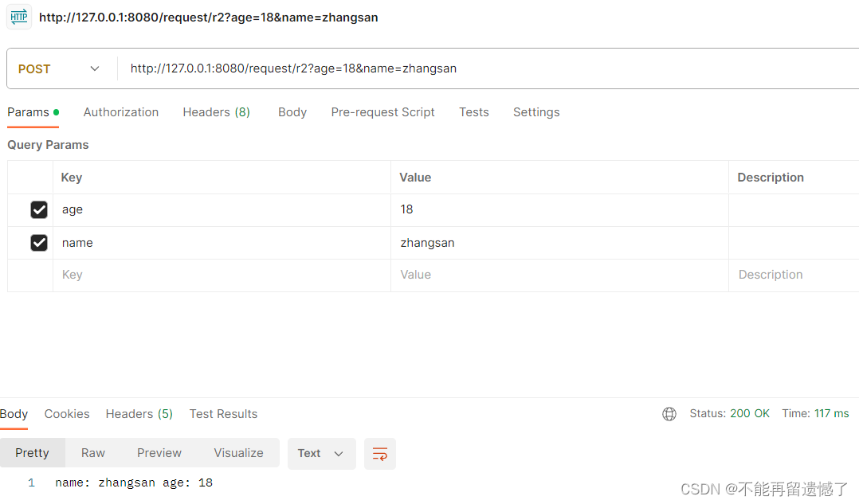This screenshot has width=859, height=504.
Task: Open the Pre-request Script tab
Action: coord(383,112)
